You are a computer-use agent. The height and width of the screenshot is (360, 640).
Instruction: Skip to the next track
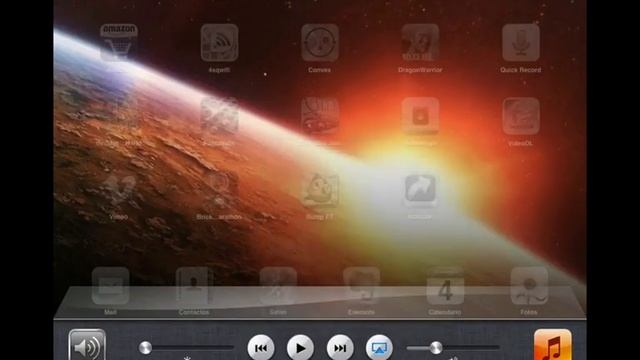click(x=340, y=348)
